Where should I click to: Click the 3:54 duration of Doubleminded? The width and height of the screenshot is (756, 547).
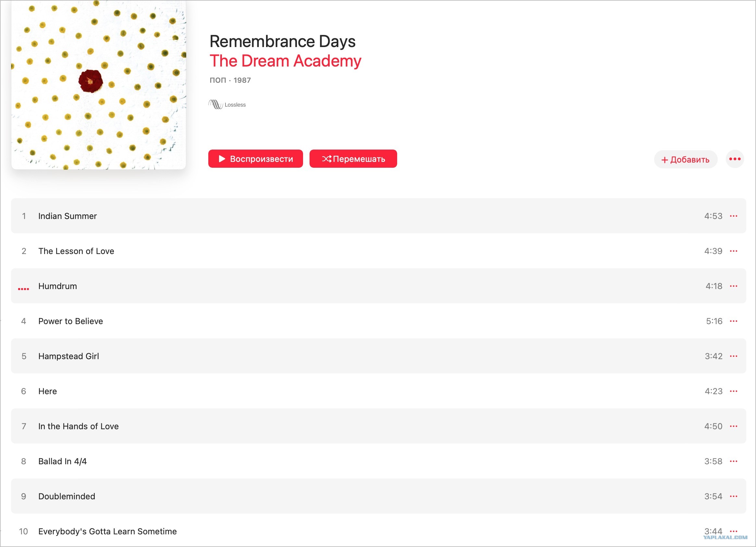pos(713,496)
